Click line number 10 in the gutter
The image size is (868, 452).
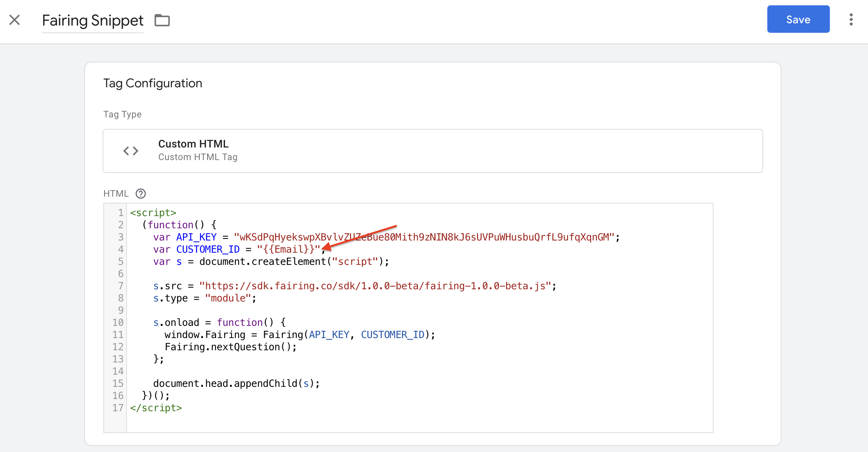118,322
